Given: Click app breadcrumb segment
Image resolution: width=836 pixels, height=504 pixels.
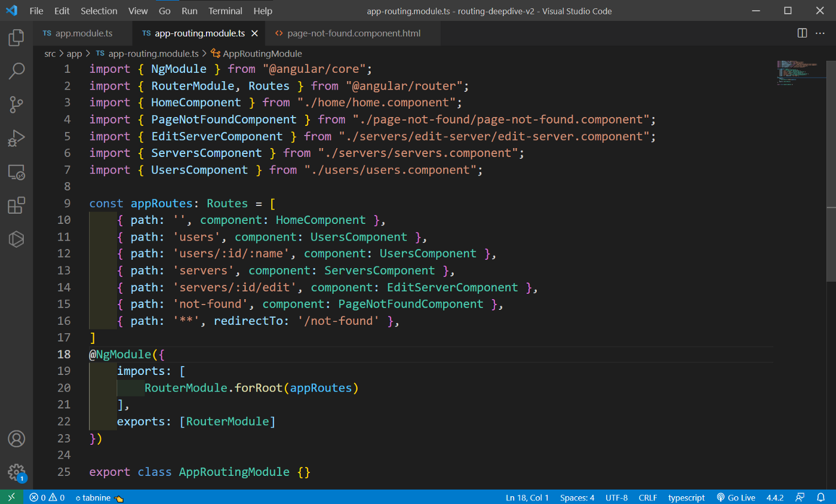Looking at the screenshot, I should (x=75, y=54).
